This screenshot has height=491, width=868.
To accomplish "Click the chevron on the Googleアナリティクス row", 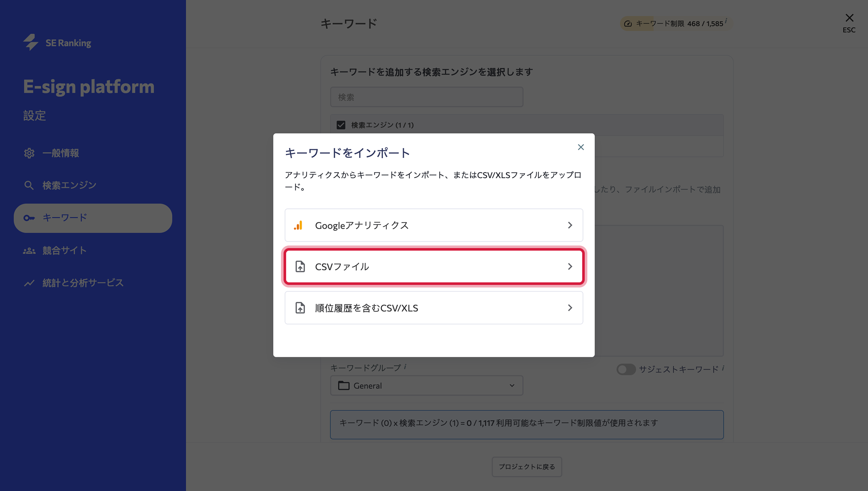I will (570, 225).
